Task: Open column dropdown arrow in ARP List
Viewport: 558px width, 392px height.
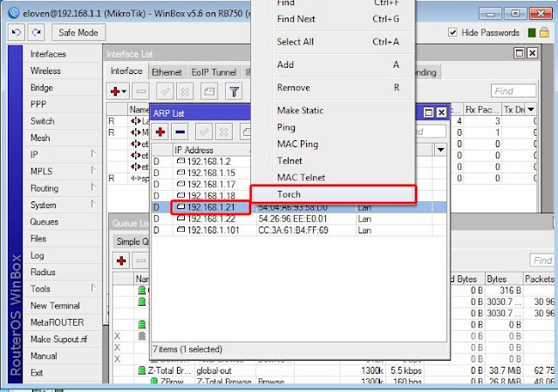Action: pos(440,150)
